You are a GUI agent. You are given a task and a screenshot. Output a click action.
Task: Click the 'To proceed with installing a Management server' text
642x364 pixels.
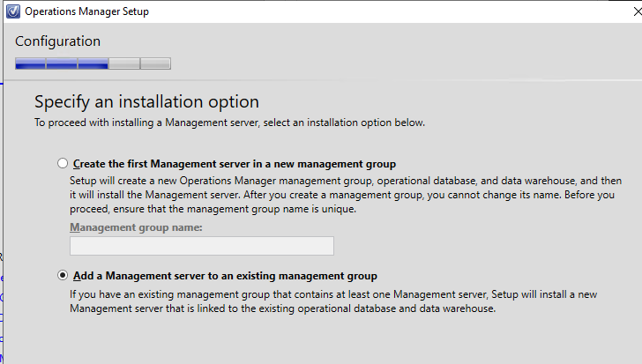pyautogui.click(x=229, y=123)
